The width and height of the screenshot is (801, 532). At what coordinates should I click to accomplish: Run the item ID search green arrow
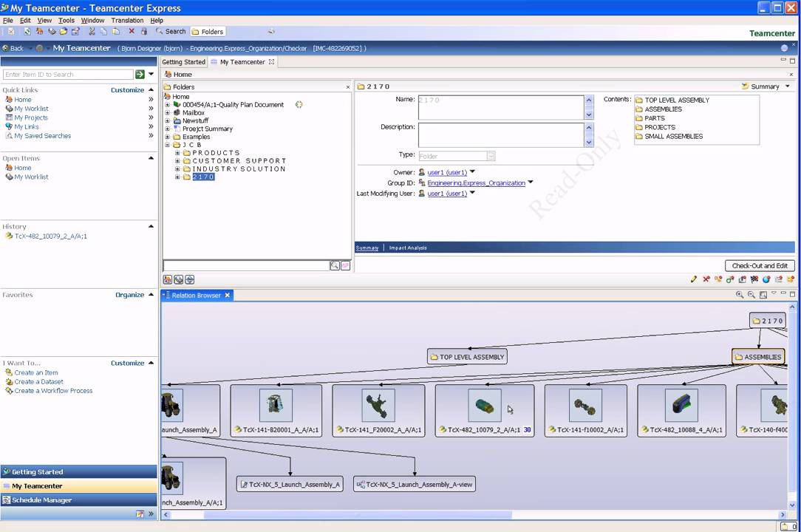click(x=140, y=74)
